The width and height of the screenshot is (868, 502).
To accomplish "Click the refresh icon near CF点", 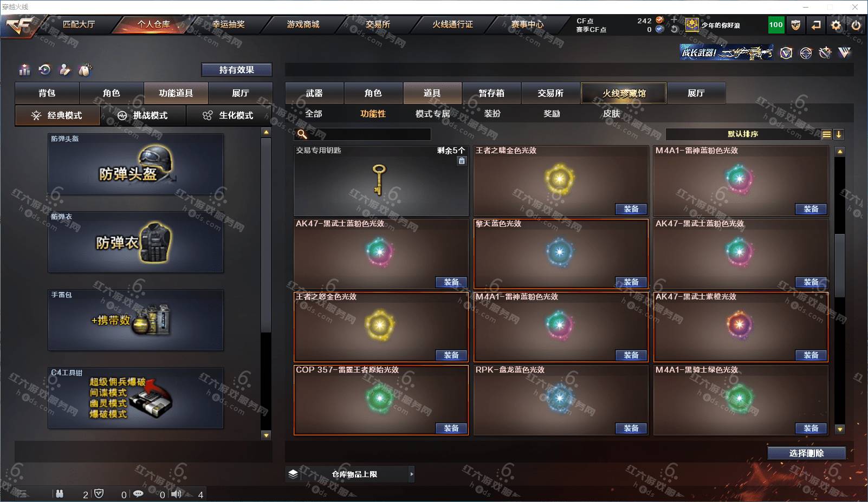I will (x=674, y=29).
